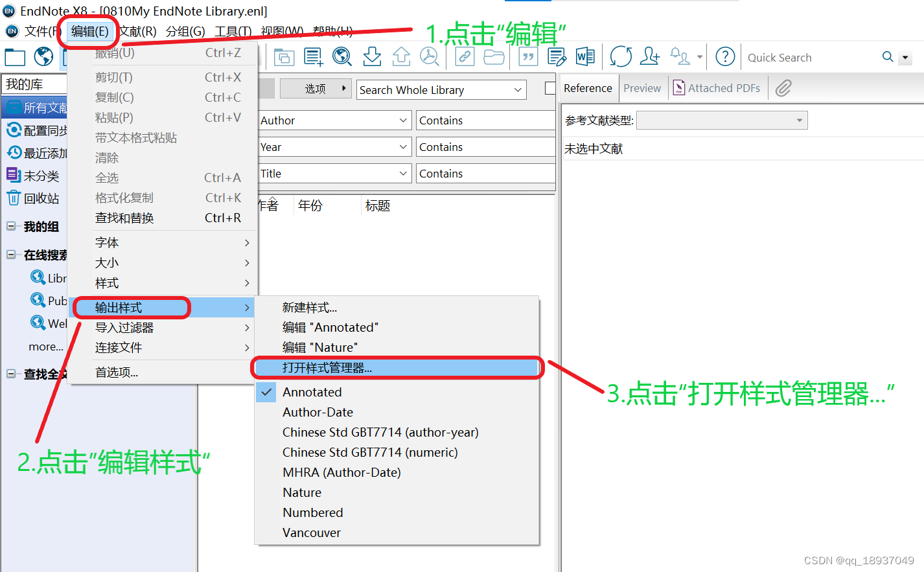Open the activity feed dropdown arrow
Viewport: 924px width, 572px height.
click(700, 57)
